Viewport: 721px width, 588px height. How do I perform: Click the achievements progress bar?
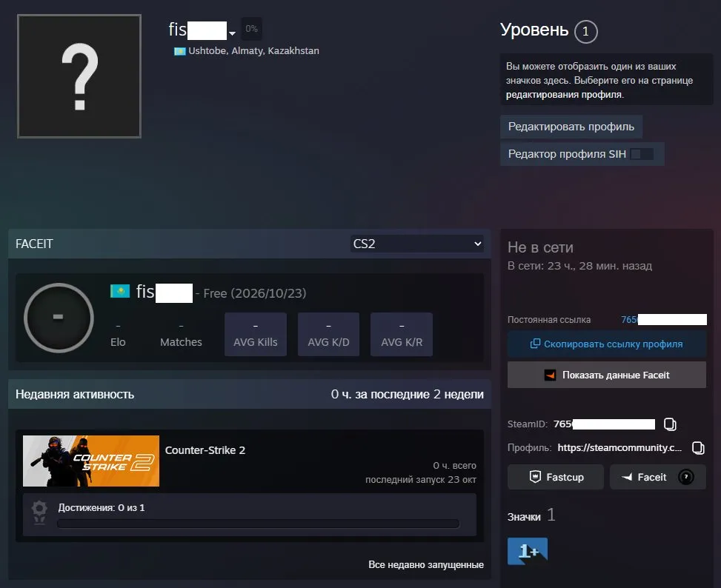pyautogui.click(x=259, y=524)
